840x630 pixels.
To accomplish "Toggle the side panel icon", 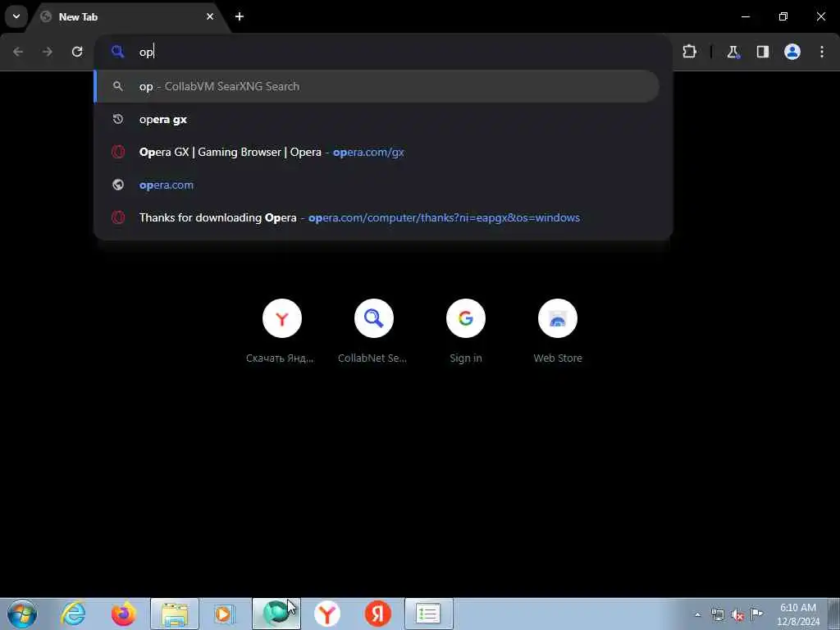I will click(x=762, y=52).
